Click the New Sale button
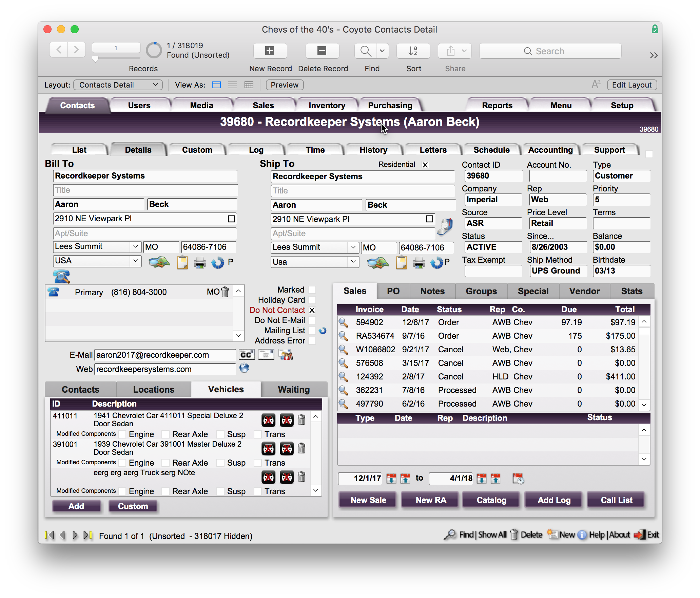Image resolution: width=700 pixels, height=598 pixels. 368,500
